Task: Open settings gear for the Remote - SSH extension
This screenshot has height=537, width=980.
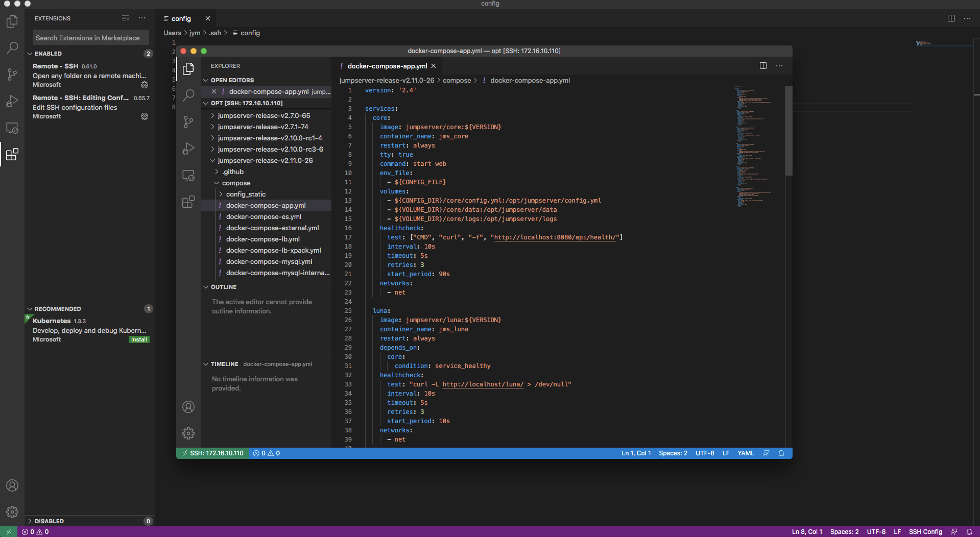Action: [x=145, y=85]
